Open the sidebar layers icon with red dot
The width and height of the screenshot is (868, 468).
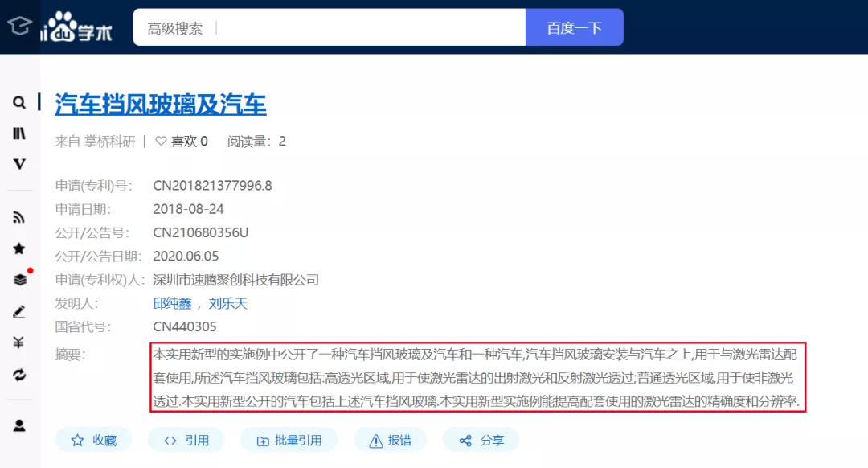pos(20,280)
